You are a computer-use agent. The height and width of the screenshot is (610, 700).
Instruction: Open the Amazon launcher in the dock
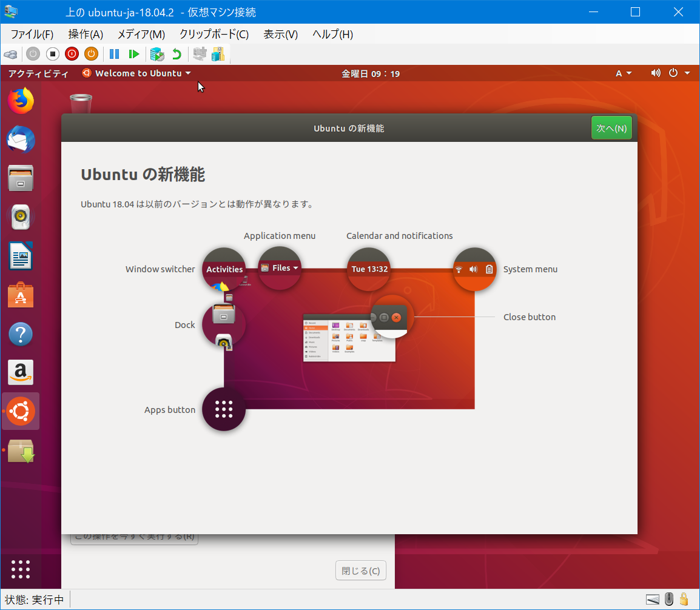pyautogui.click(x=20, y=372)
